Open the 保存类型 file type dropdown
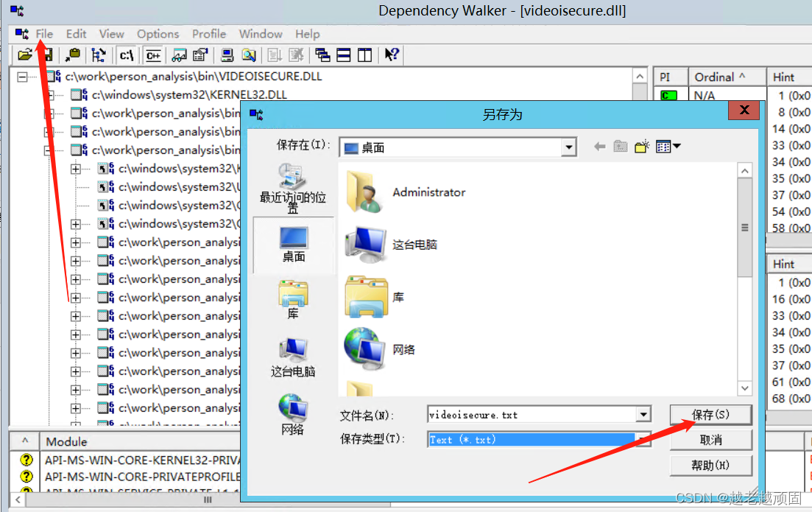The width and height of the screenshot is (812, 512). 643,439
